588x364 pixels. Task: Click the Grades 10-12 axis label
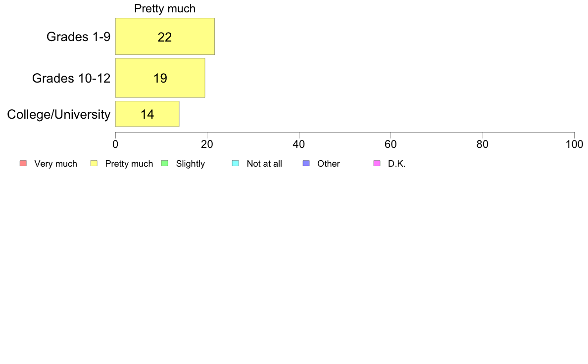[71, 78]
